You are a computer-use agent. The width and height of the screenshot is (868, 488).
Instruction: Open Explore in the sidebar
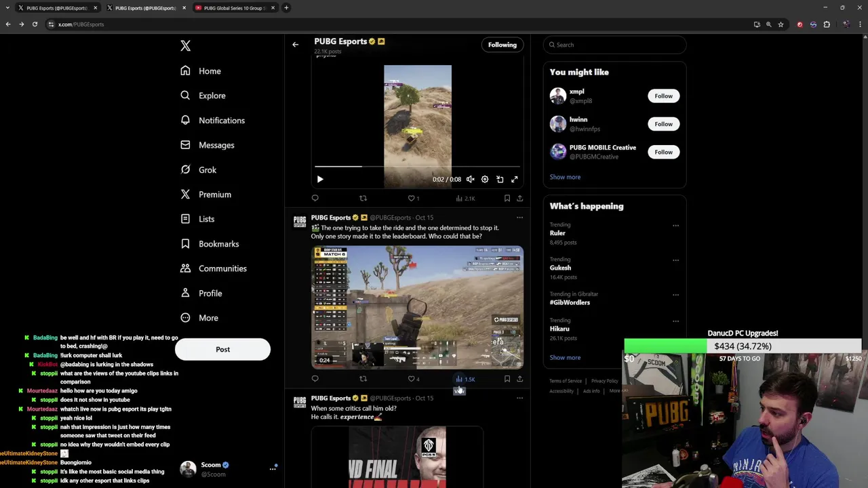[x=203, y=96]
